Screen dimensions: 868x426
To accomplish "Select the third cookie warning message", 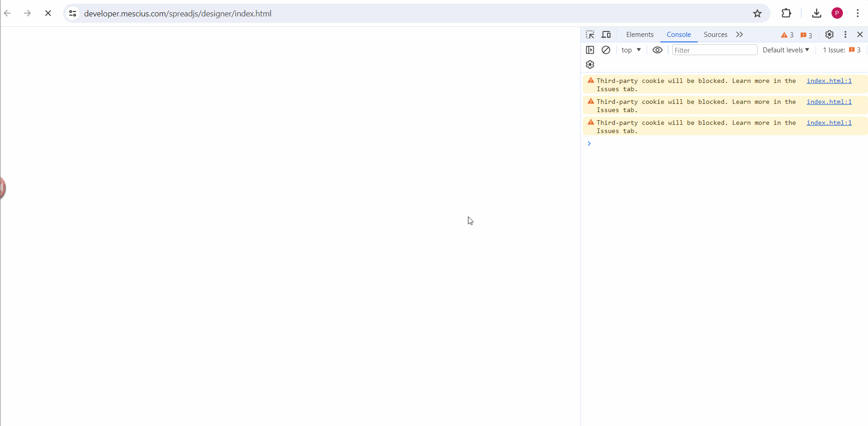I will (725, 127).
